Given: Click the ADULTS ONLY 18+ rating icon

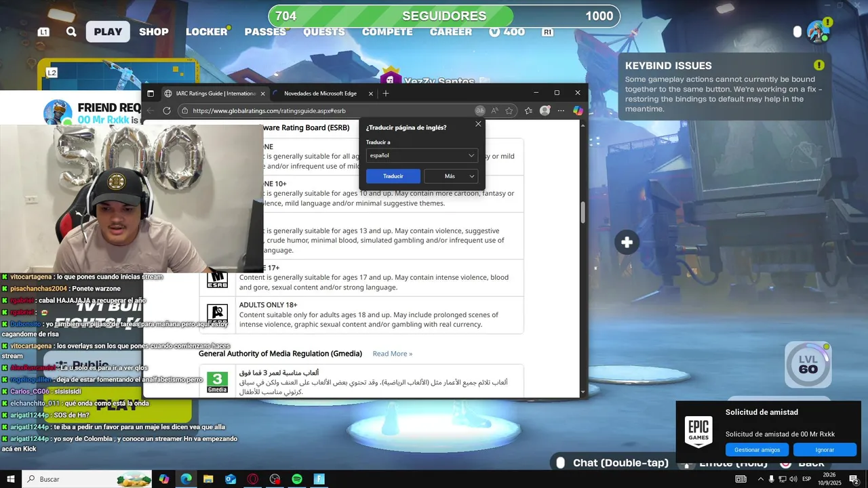Looking at the screenshot, I should pyautogui.click(x=217, y=314).
